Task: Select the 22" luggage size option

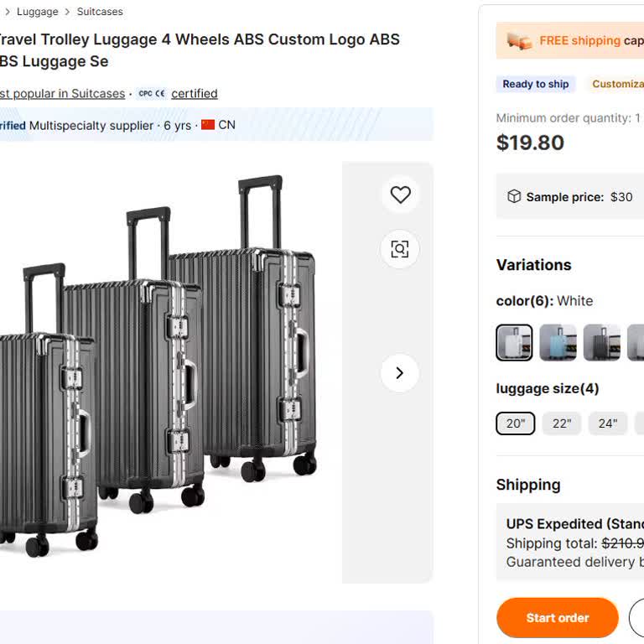Action: pyautogui.click(x=562, y=423)
